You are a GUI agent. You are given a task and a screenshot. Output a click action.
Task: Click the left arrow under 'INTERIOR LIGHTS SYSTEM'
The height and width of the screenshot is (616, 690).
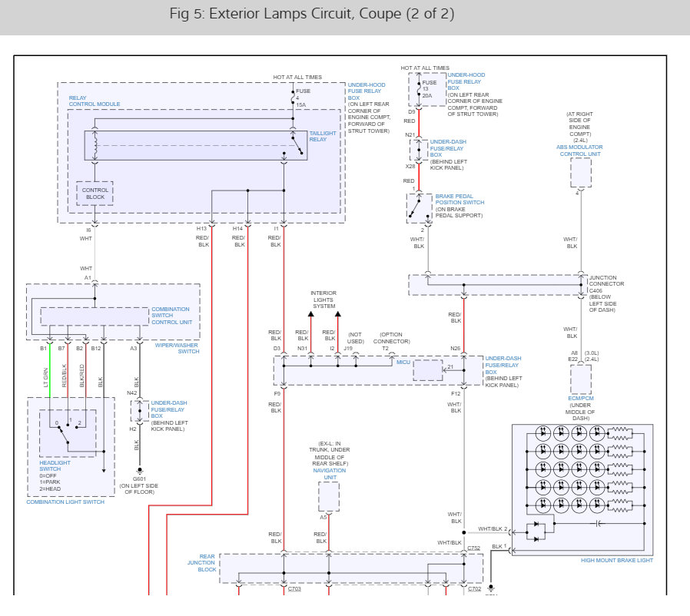coord(310,313)
